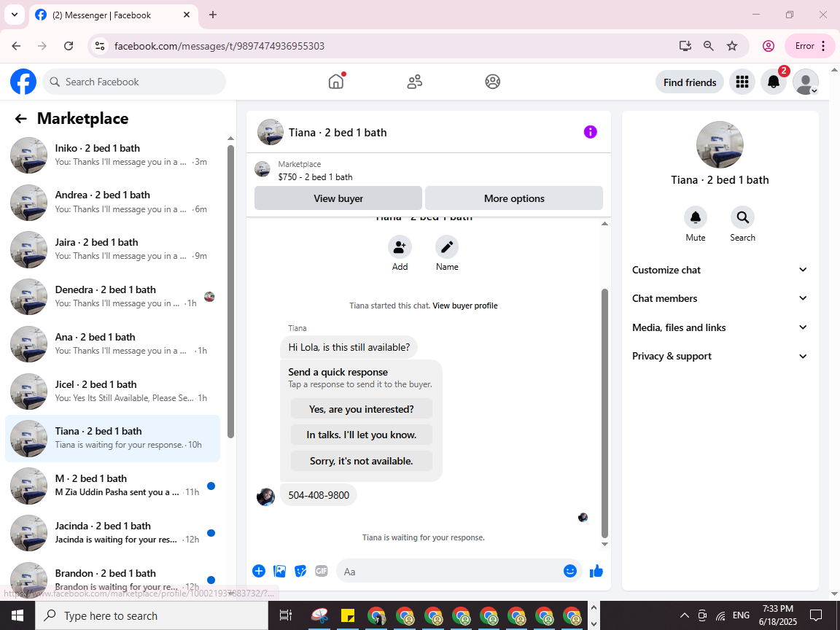Image resolution: width=840 pixels, height=630 pixels.
Task: Search within the conversation
Action: (x=742, y=217)
